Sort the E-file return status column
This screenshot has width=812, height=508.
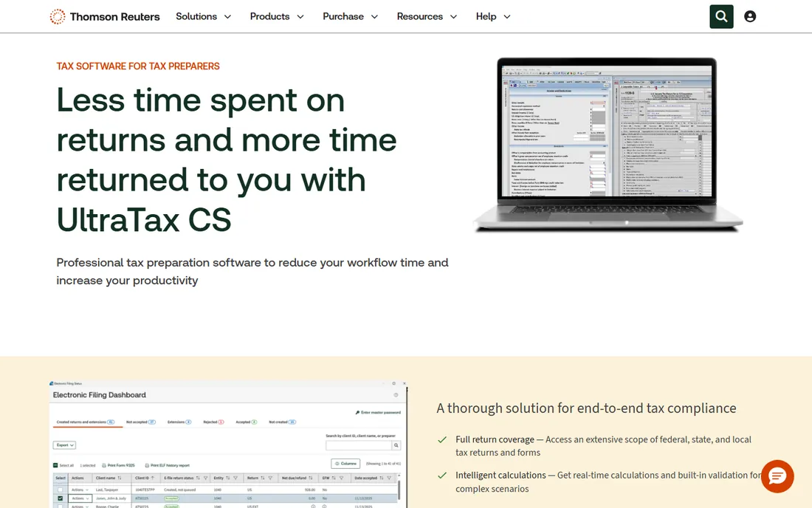coord(198,478)
